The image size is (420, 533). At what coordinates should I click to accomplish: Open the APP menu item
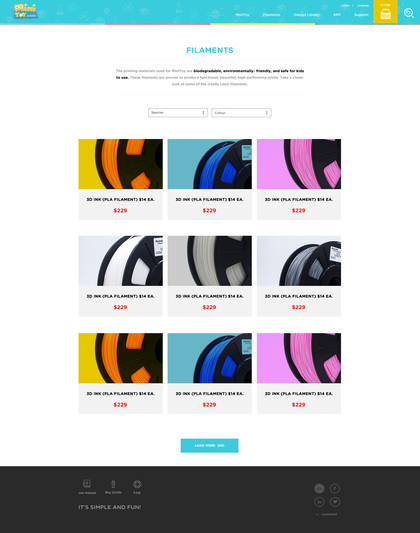click(337, 15)
